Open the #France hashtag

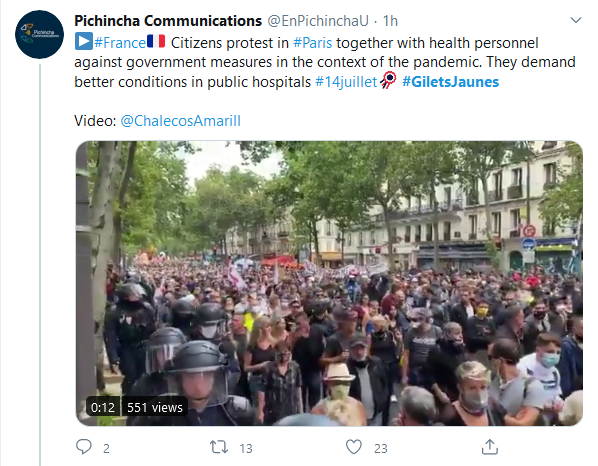click(120, 43)
